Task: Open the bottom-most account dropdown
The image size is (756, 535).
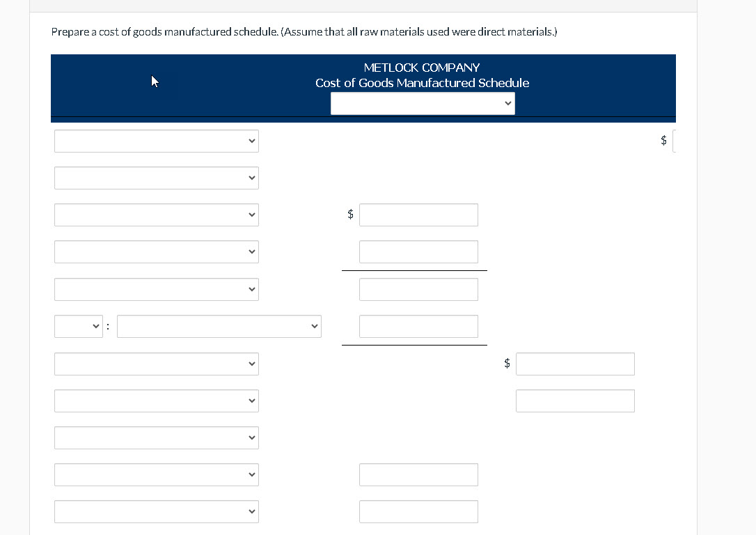Action: click(x=156, y=511)
